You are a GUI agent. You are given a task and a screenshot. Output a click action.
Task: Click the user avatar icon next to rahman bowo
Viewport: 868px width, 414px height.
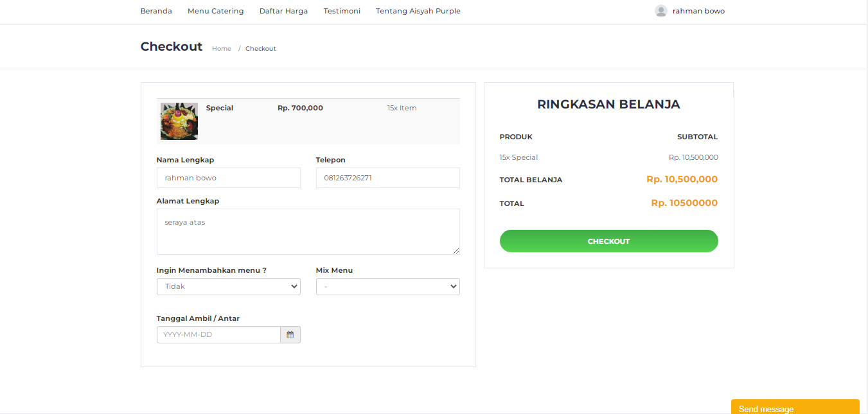(660, 10)
